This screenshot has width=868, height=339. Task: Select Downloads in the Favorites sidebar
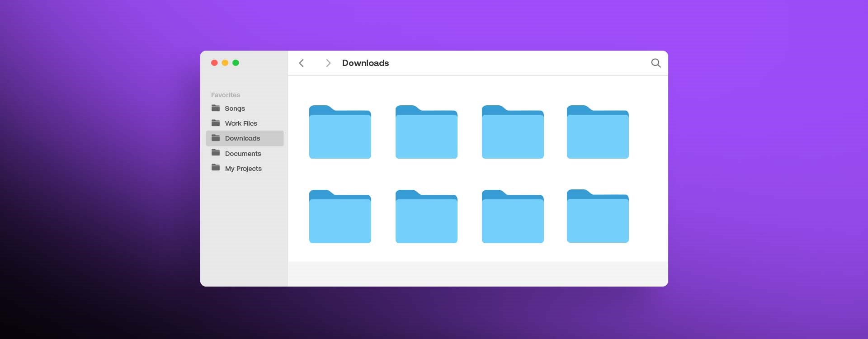click(242, 138)
